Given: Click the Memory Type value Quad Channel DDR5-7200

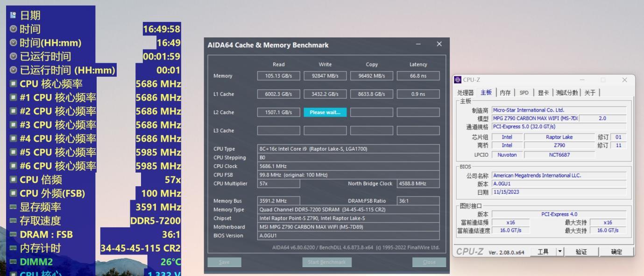Looking at the screenshot, I should (348, 210).
